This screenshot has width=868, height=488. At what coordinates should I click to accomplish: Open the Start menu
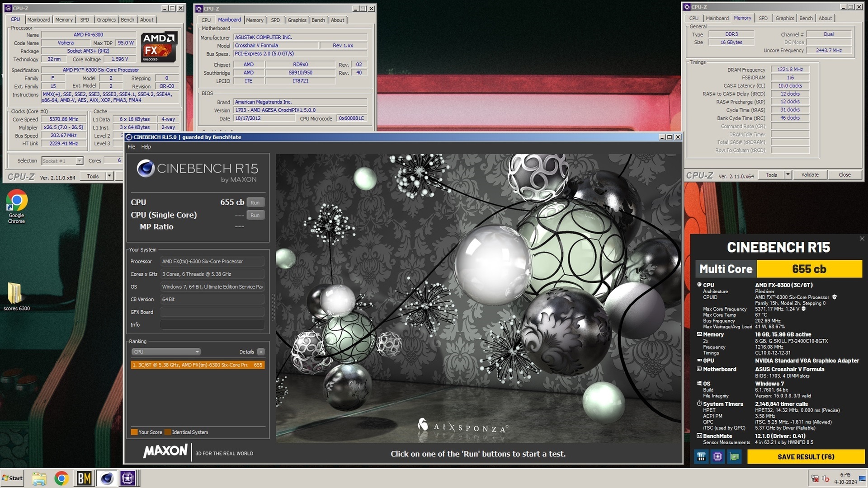point(13,478)
